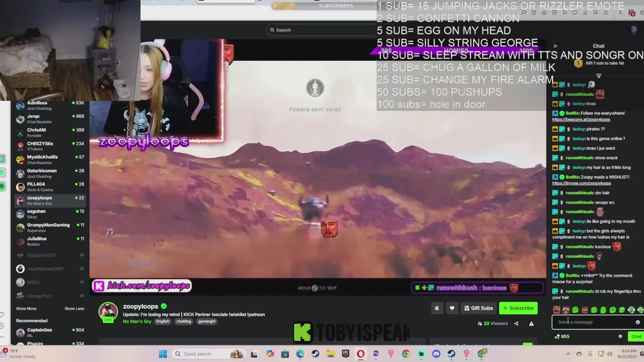
Task: Switch to Opera browser on the taskbar
Action: 361,354
